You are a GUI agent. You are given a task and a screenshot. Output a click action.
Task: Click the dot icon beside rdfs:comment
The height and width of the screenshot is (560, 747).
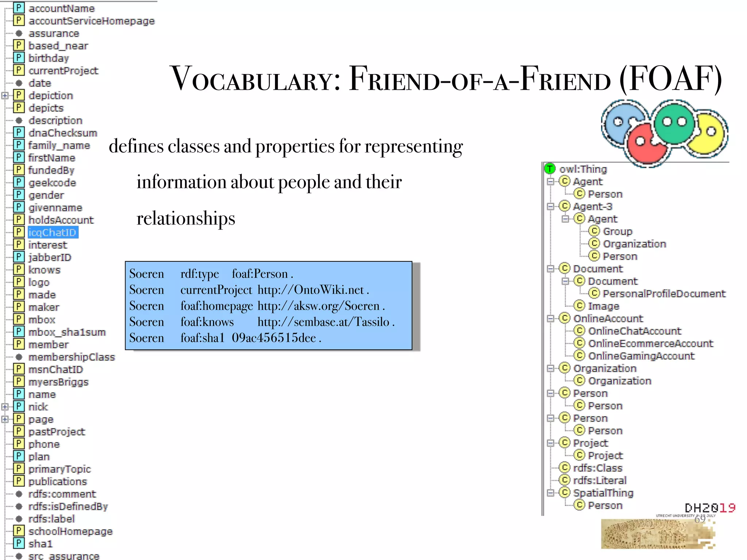pos(19,494)
